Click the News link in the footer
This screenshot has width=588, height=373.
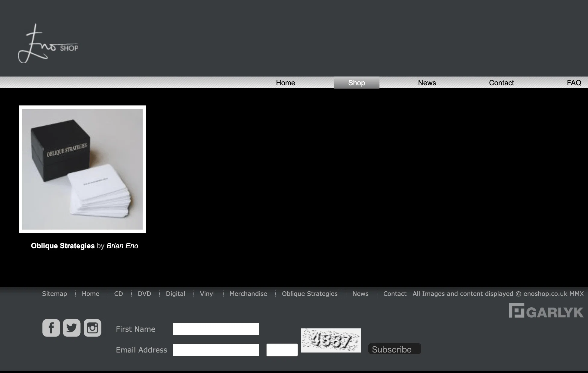click(x=361, y=294)
